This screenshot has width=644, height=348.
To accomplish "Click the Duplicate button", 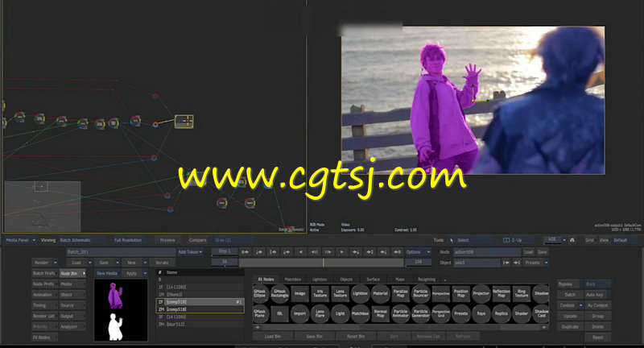I will (x=570, y=326).
